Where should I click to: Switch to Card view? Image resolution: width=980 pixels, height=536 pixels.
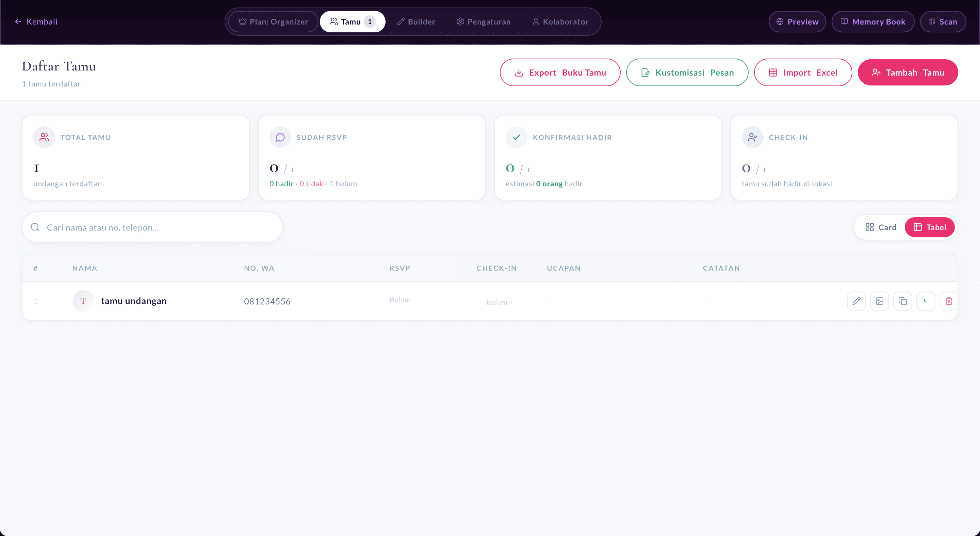point(880,227)
